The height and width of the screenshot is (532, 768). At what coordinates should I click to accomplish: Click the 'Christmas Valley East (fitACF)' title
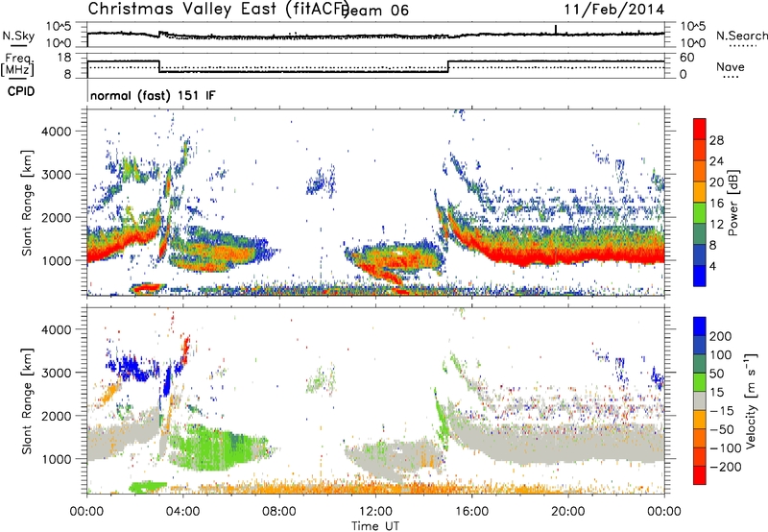219,10
